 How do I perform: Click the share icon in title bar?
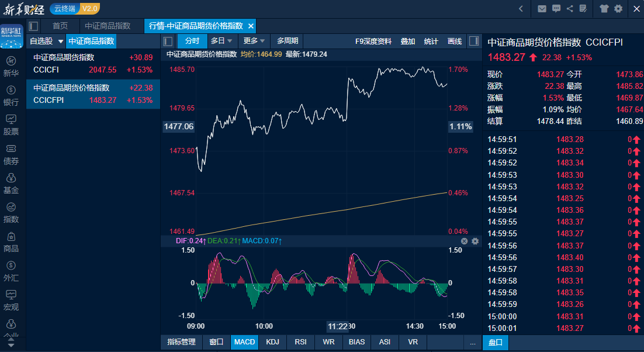point(570,9)
